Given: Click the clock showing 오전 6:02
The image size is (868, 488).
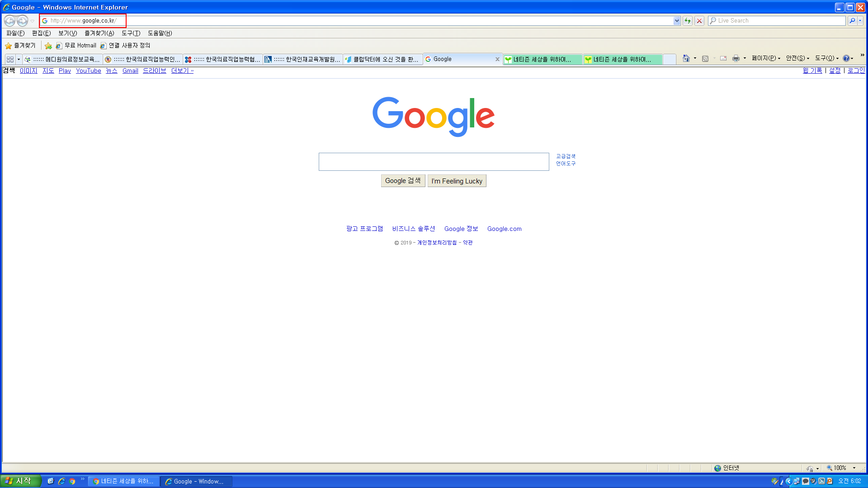Looking at the screenshot, I should click(850, 481).
